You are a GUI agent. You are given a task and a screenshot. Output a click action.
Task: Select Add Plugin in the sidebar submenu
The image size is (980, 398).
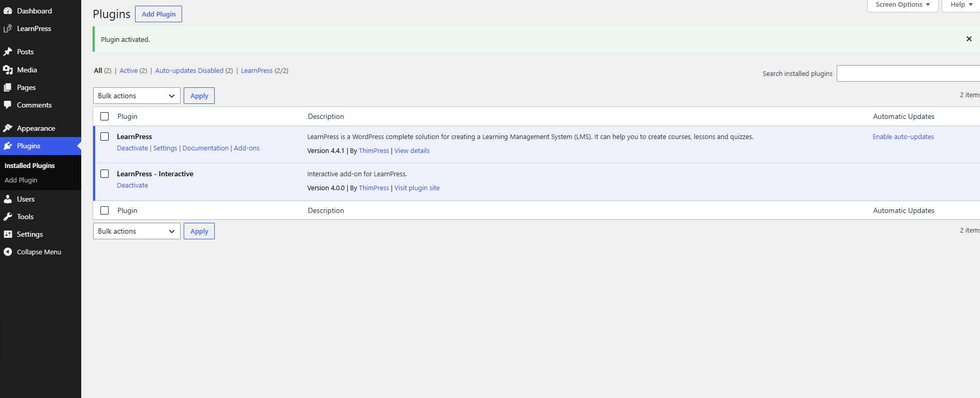click(x=21, y=180)
